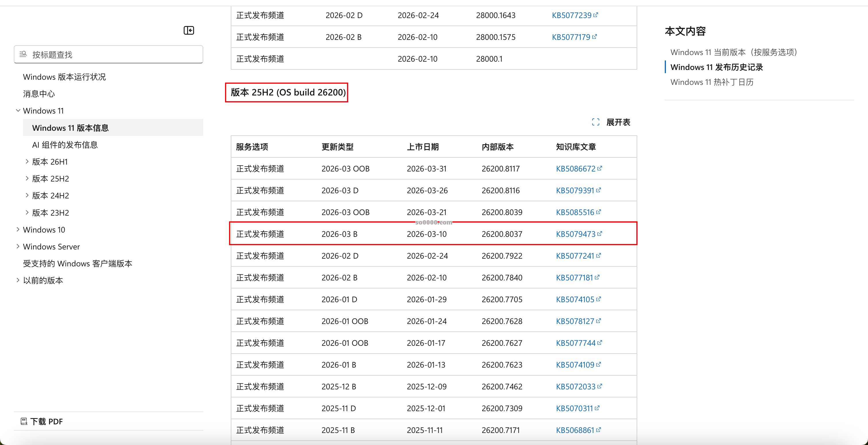The height and width of the screenshot is (445, 868).
Task: Click the expand table icon
Action: 595,122
